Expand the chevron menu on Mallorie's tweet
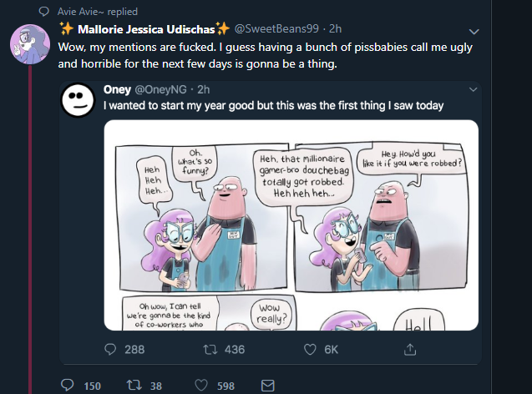 coord(474,32)
